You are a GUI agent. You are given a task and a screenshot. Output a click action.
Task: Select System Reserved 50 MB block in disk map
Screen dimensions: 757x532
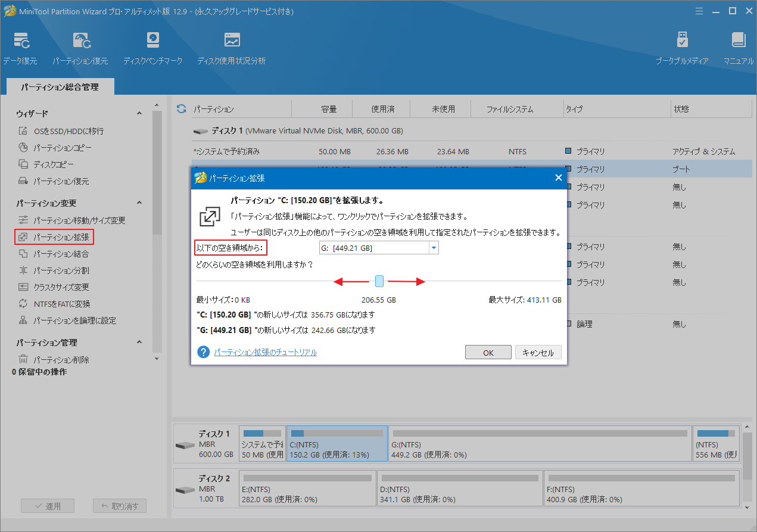click(262, 444)
